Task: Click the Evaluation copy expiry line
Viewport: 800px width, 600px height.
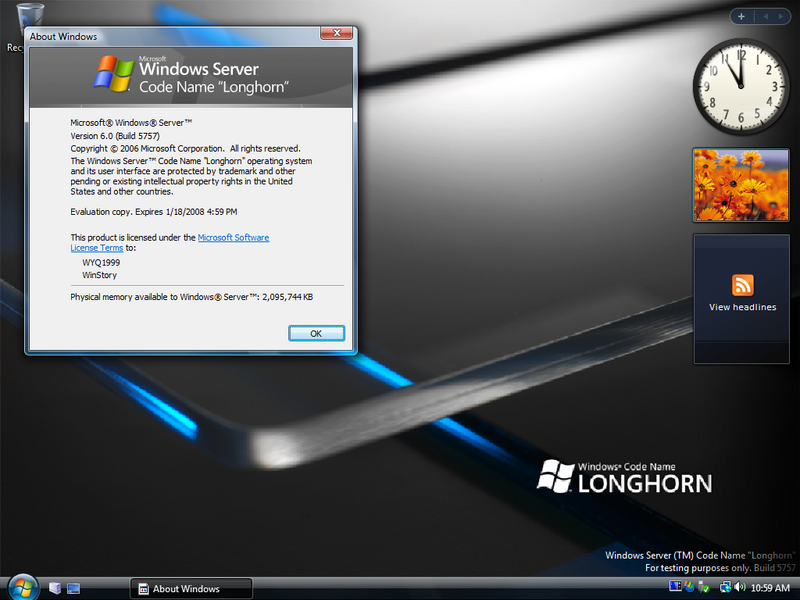Action: (154, 212)
